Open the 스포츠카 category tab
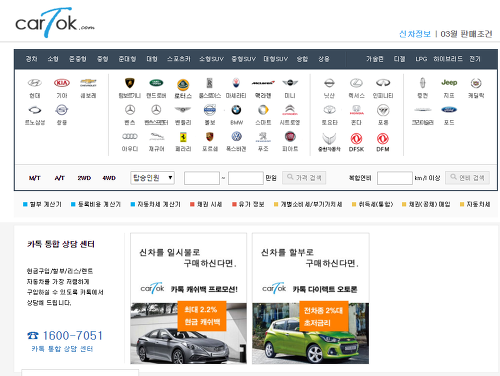This screenshot has width=500, height=376. tap(179, 59)
